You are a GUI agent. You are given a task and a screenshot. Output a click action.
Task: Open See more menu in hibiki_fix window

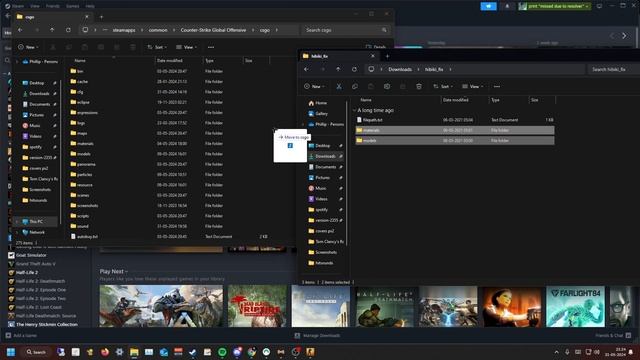[x=497, y=87]
